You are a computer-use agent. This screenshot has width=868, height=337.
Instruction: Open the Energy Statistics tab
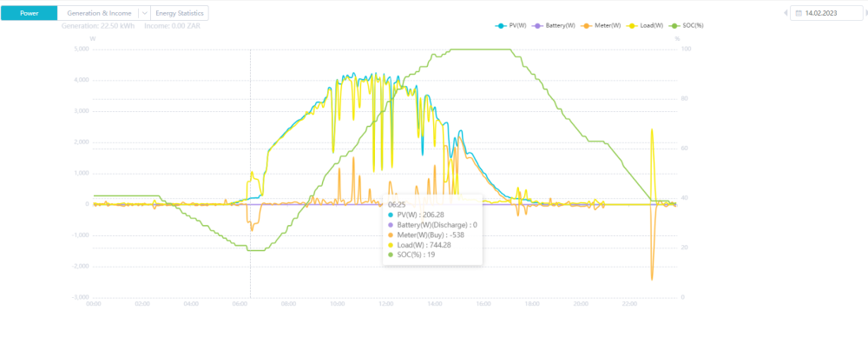(180, 13)
